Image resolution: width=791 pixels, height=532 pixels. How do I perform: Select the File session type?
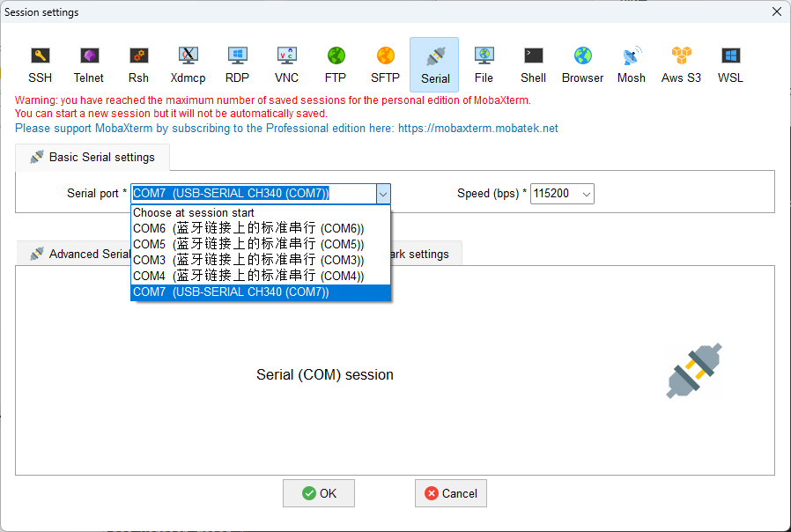pos(484,64)
